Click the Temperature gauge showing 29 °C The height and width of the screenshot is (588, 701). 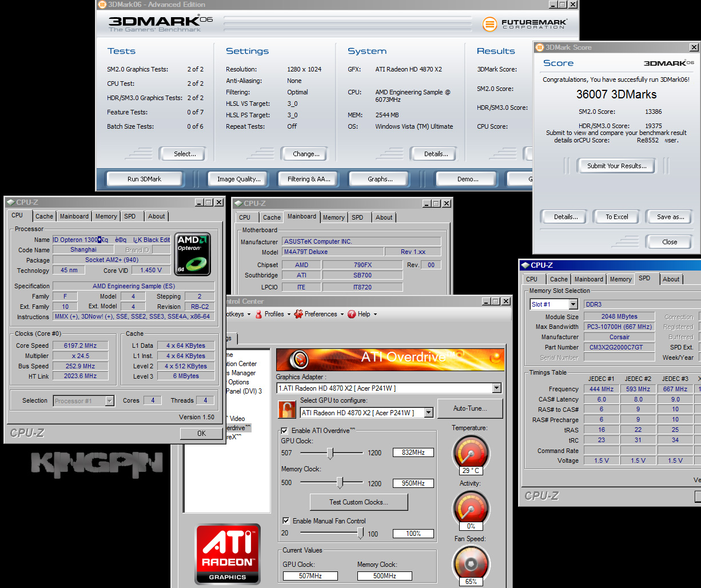pyautogui.click(x=471, y=452)
